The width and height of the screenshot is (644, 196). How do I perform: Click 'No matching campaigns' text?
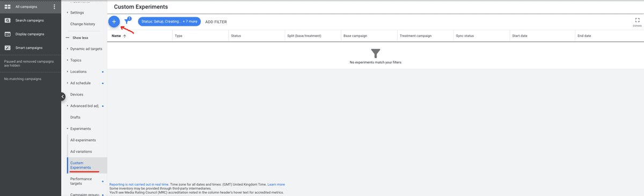click(x=23, y=79)
